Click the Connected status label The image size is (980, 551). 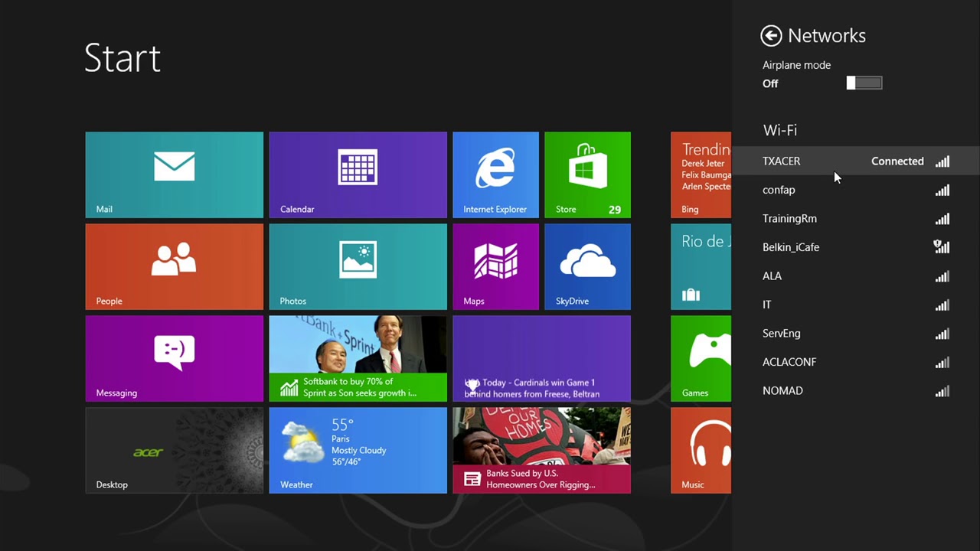coord(897,161)
